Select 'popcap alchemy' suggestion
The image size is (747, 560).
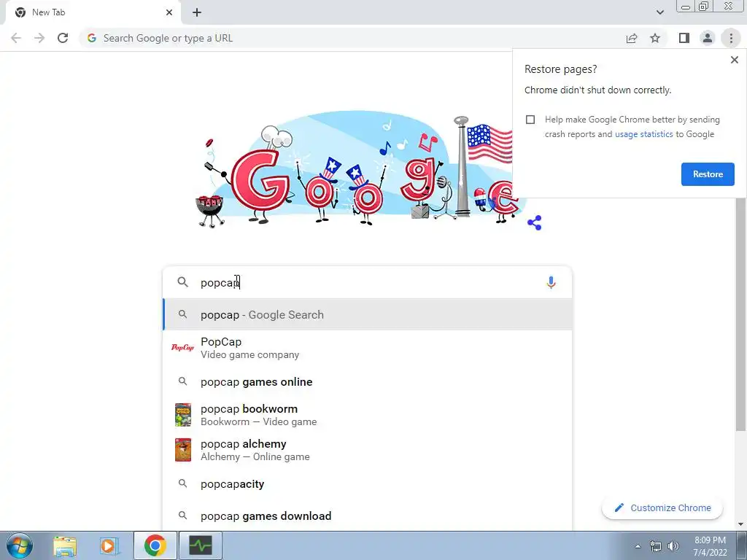pyautogui.click(x=367, y=450)
